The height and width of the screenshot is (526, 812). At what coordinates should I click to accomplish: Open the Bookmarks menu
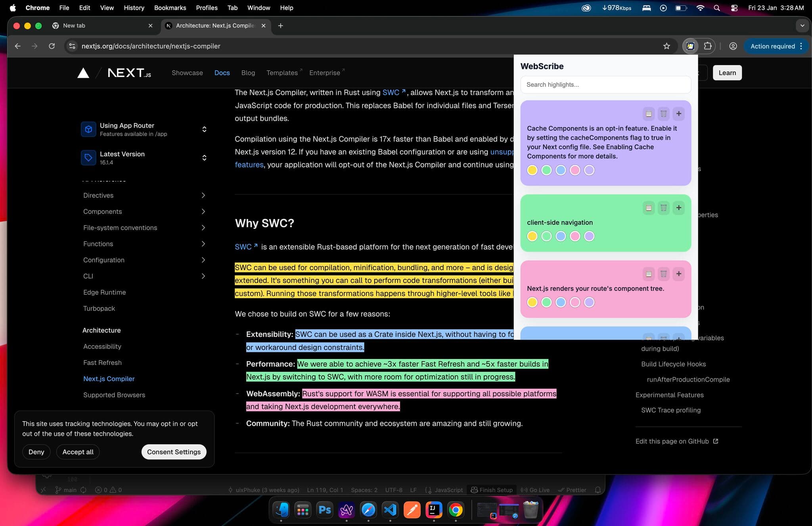pyautogui.click(x=170, y=8)
